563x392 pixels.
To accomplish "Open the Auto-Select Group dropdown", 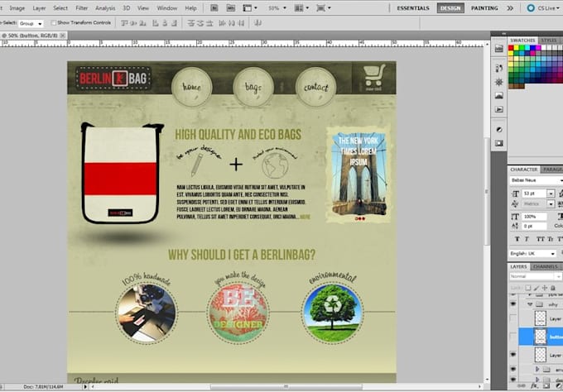I will 31,23.
